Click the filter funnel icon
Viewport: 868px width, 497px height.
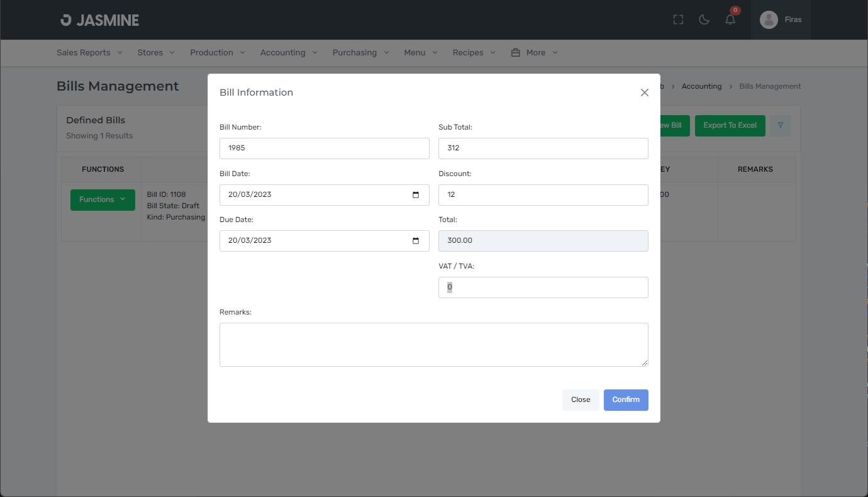(781, 126)
